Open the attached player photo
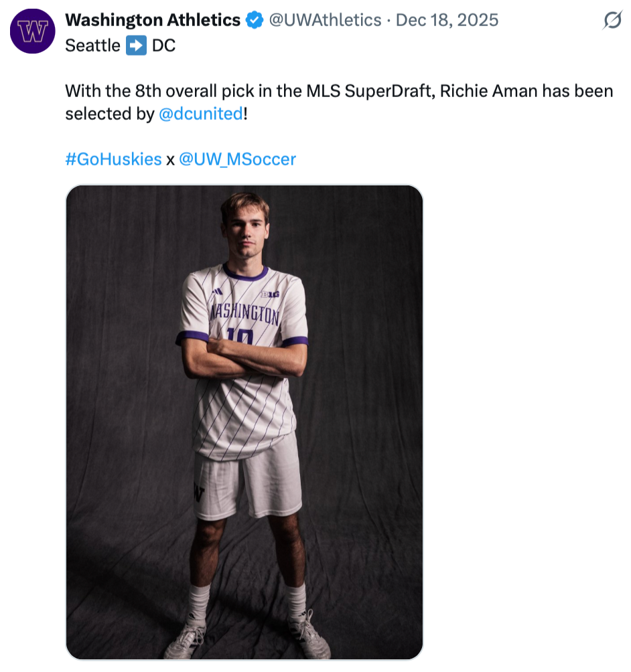This screenshot has width=631, height=672. [244, 422]
